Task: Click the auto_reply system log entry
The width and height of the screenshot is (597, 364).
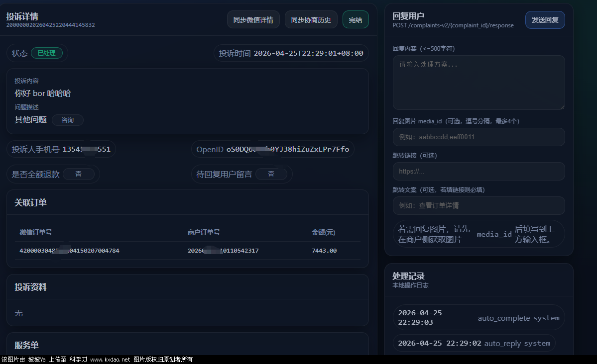Action: [474, 343]
